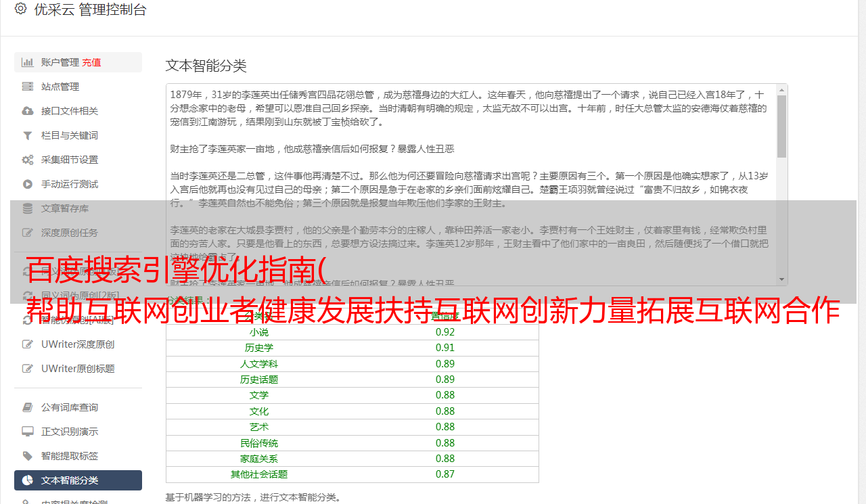Click the bar chart icon for 账户管理

[28, 62]
